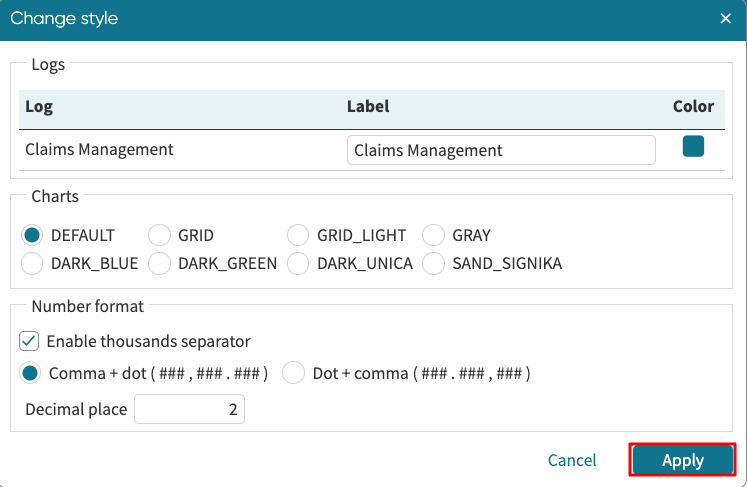Choose the GRID_LIGHT chart theme
Image resolution: width=747 pixels, height=487 pixels.
tap(298, 235)
